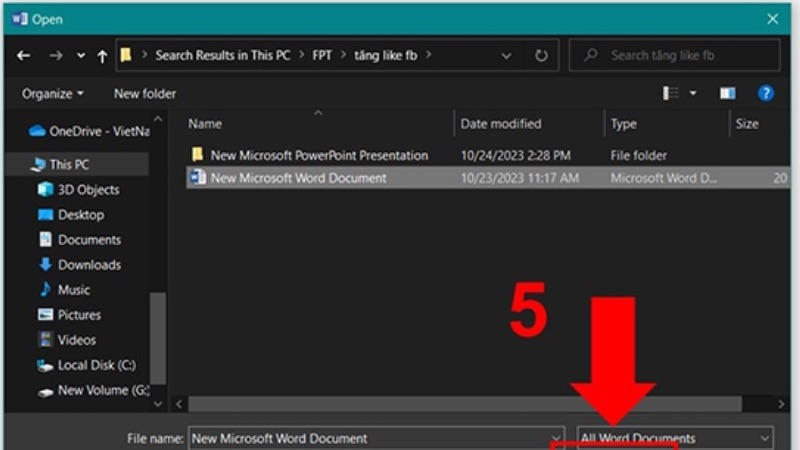Open the recent locations dropdown arrow
This screenshot has width=800, height=450.
81,56
